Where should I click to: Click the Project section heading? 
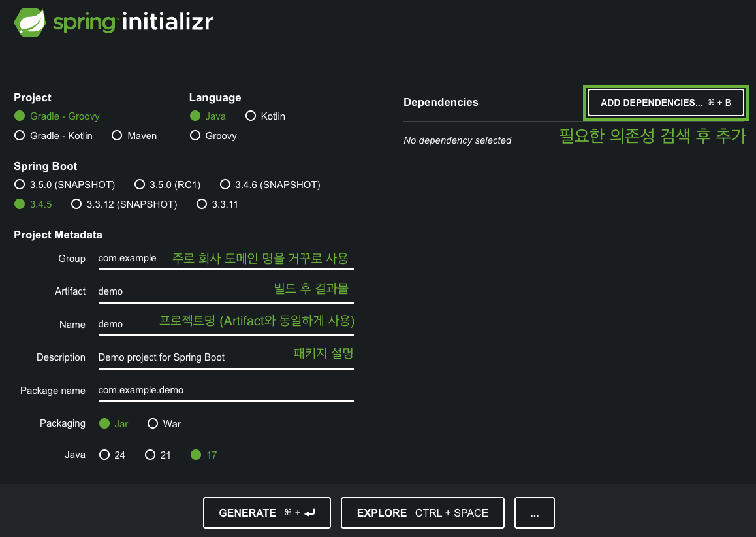coord(32,97)
